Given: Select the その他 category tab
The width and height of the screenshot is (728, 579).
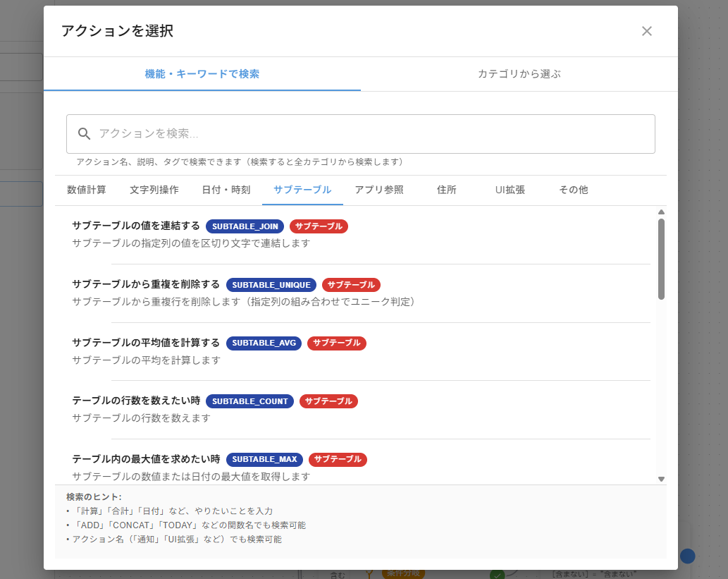Looking at the screenshot, I should (572, 190).
